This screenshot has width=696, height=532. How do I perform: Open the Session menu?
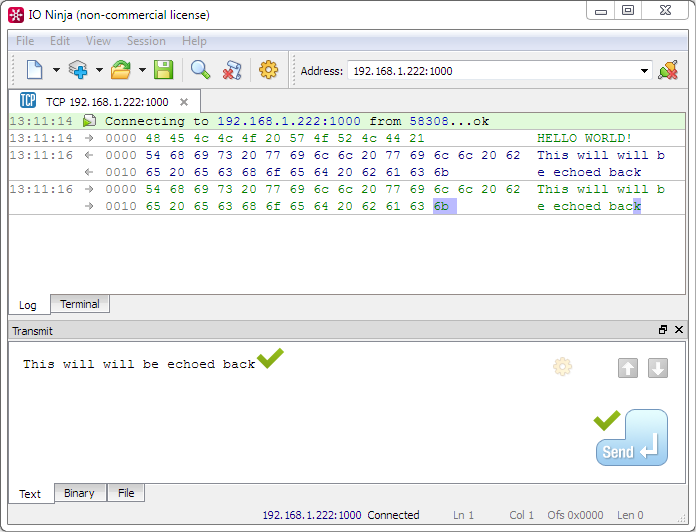coord(146,41)
